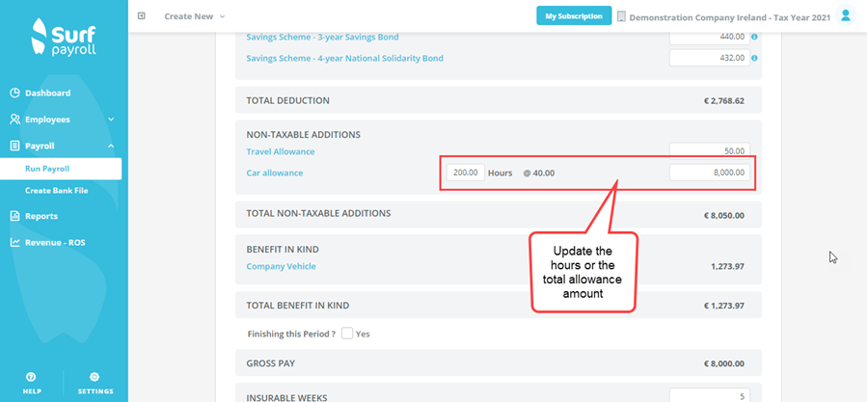Select Create Bank File in sidebar
Image resolution: width=868 pixels, height=402 pixels.
coord(56,190)
